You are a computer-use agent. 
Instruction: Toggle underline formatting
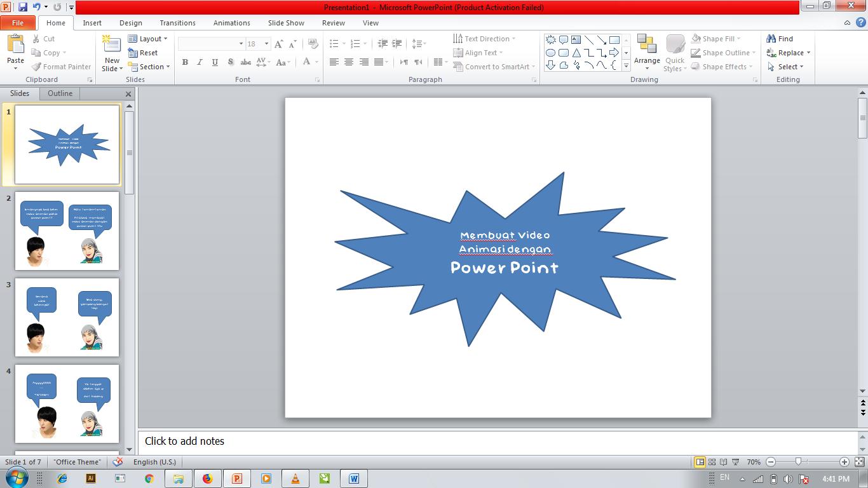click(x=215, y=62)
